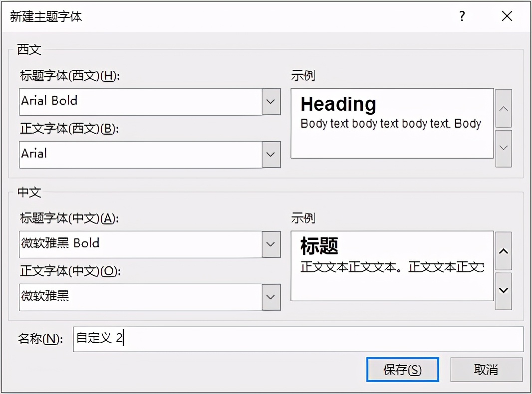Click the help question mark icon

[462, 16]
